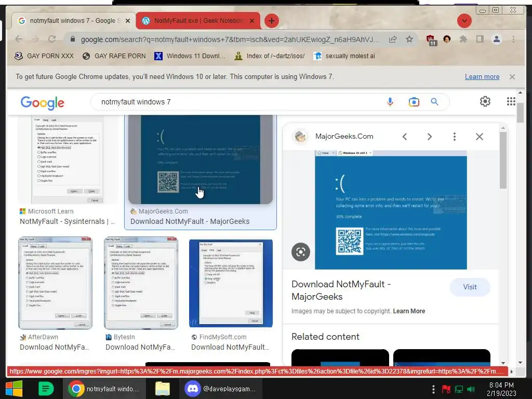Click the large blue screen preview image

tap(391, 210)
